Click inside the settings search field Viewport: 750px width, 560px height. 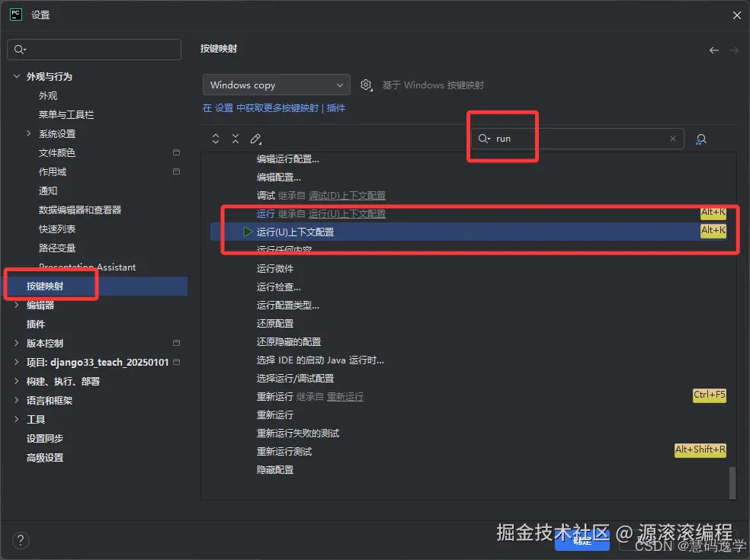click(95, 50)
